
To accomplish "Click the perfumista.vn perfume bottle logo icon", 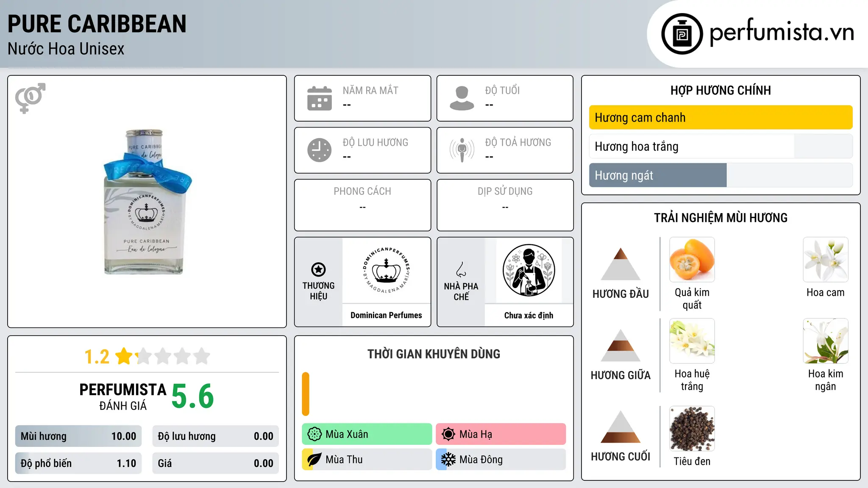I will pyautogui.click(x=682, y=34).
